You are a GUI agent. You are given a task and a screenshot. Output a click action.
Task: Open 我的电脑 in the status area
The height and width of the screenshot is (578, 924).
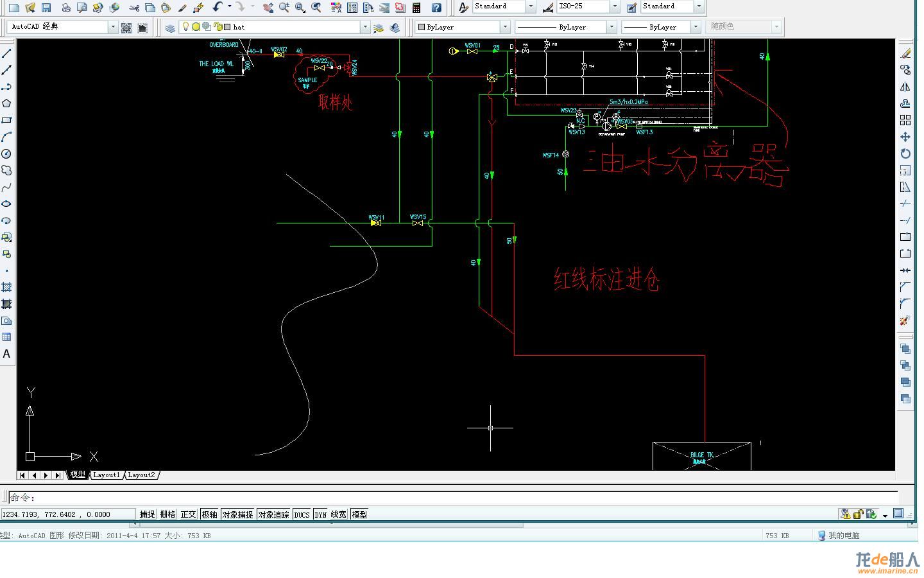coord(838,535)
